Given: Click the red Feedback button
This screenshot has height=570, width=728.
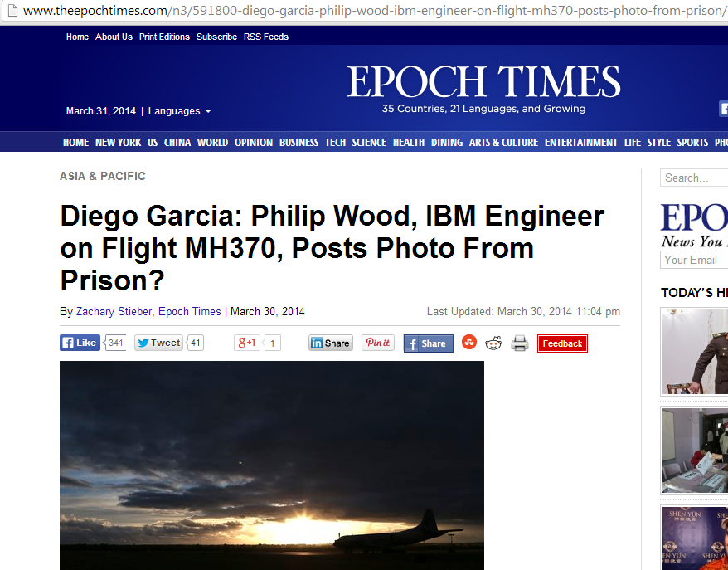Looking at the screenshot, I should (562, 343).
